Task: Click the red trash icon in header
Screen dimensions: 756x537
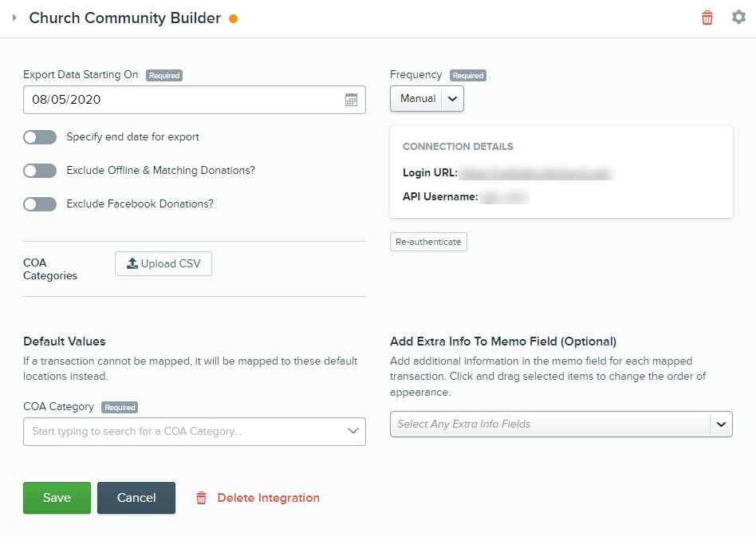Action: point(707,18)
